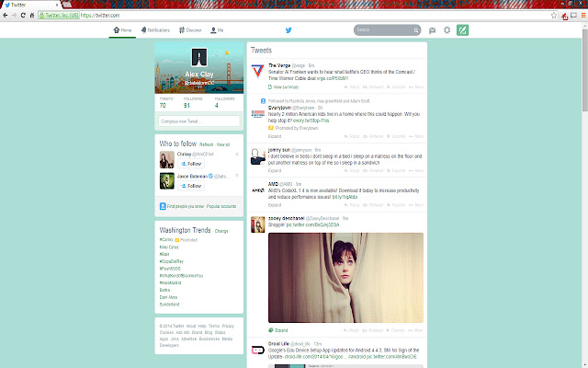
Task: Retweet The Verge tweet
Action: click(x=373, y=87)
